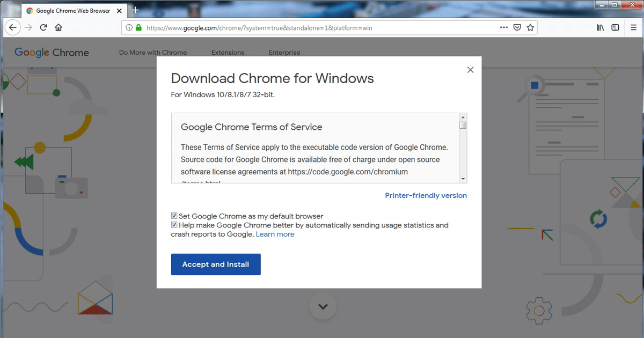Expand the page content with the down chevron

point(323,306)
